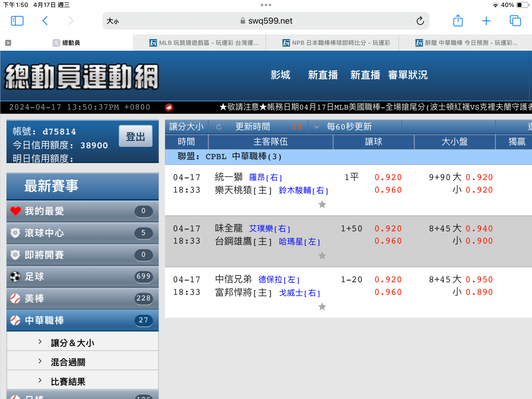Reload the page with the refresh icon
Screen dimensions: 532x399
pyautogui.click(x=420, y=21)
